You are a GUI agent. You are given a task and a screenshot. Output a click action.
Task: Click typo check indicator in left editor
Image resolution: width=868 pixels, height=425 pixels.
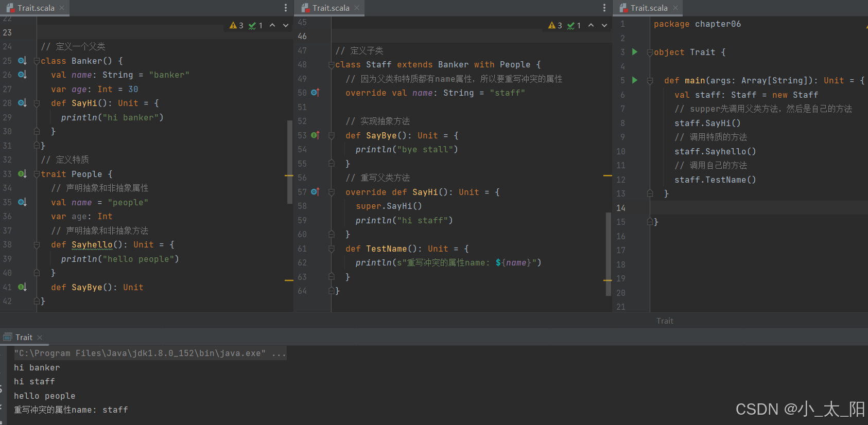255,25
